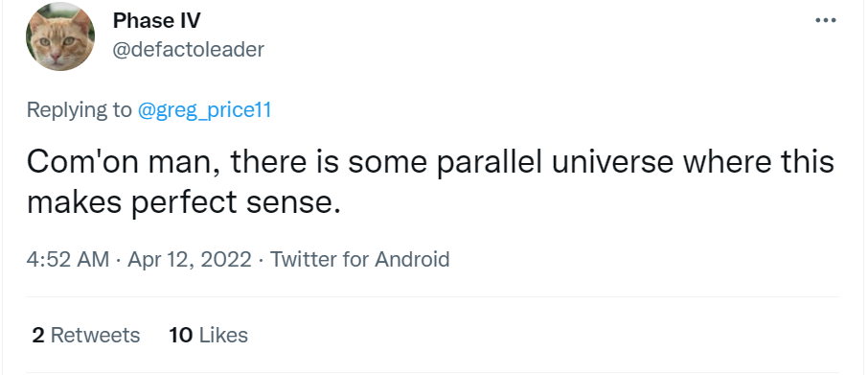Image resolution: width=868 pixels, height=375 pixels.
Task: Click the number 10 before Likes
Action: [x=181, y=335]
